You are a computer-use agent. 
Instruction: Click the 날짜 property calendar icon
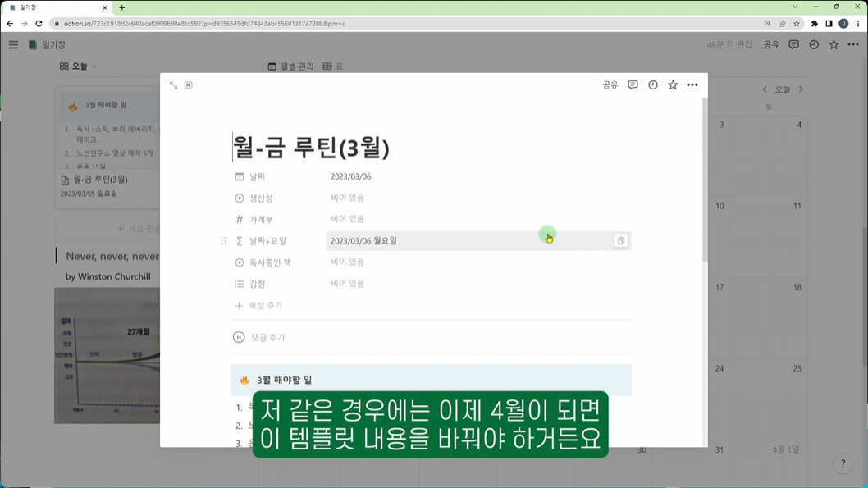pos(239,176)
